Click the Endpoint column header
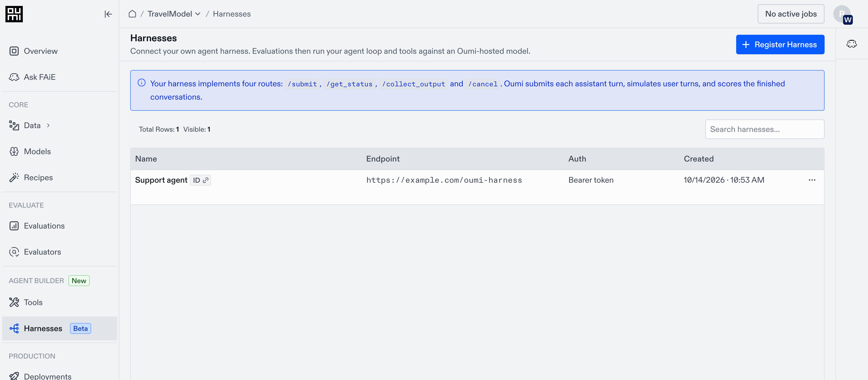 (383, 159)
